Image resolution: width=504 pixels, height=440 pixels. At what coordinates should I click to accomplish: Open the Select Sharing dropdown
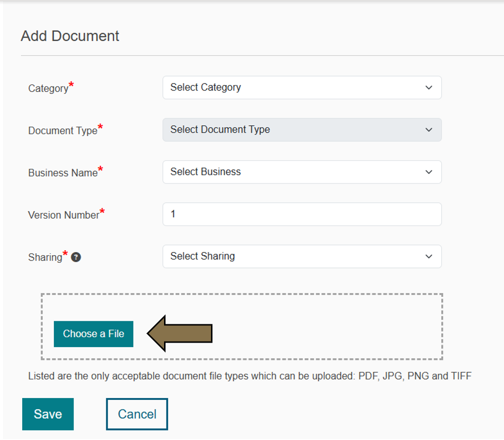pos(302,256)
